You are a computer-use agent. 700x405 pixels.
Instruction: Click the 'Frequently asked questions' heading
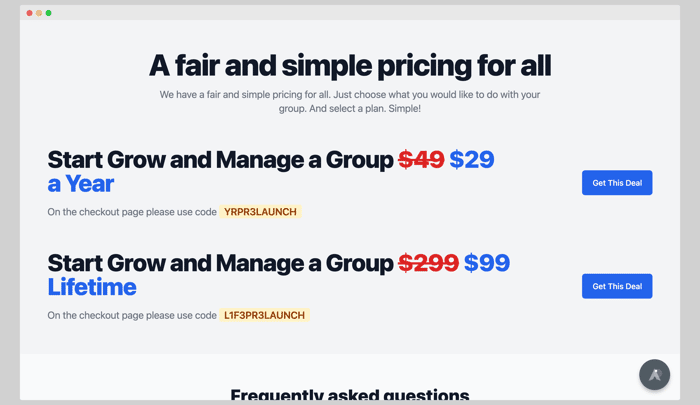click(x=350, y=395)
